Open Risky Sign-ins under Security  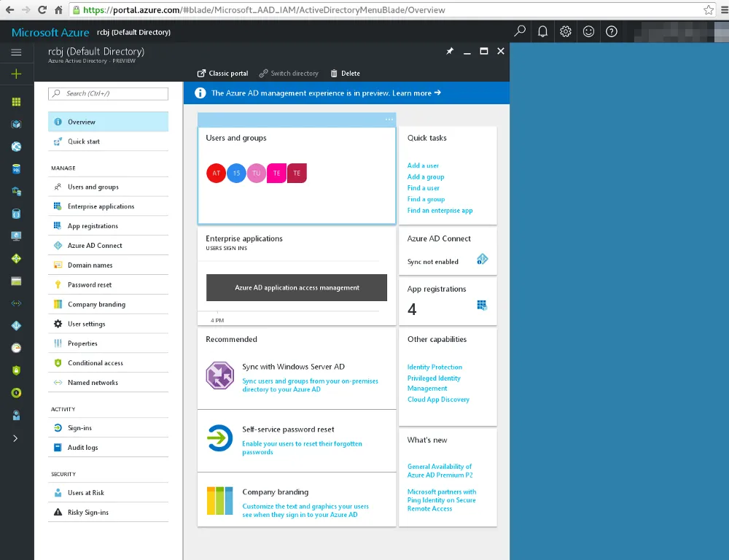click(109, 512)
